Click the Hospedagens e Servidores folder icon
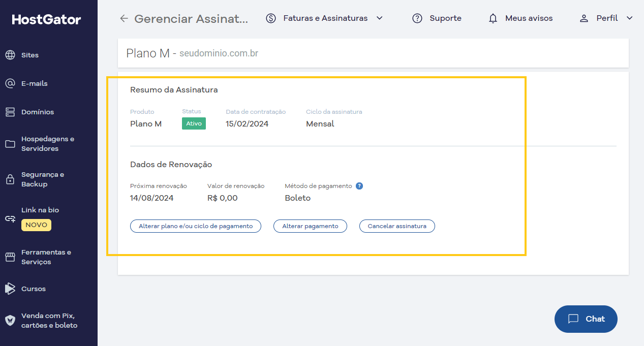The height and width of the screenshot is (346, 644). point(10,144)
